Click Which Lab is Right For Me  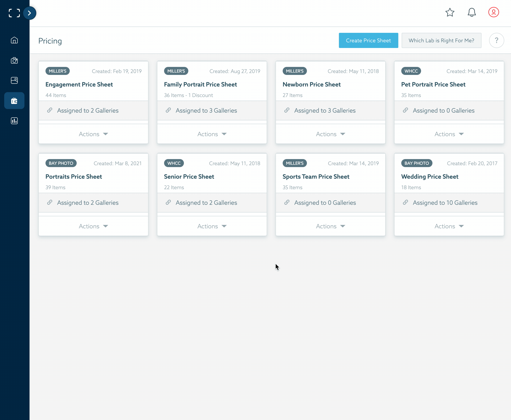[x=441, y=40]
